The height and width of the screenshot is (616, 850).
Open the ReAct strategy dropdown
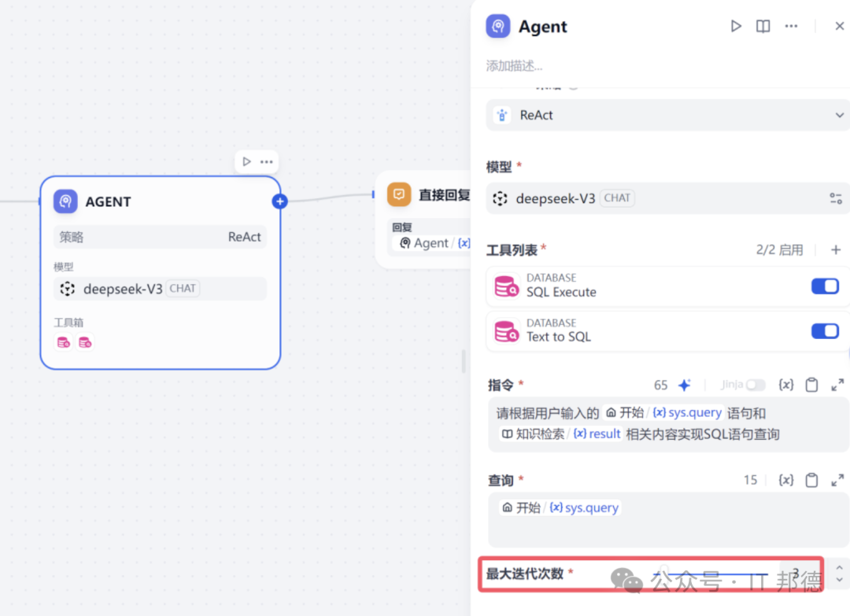click(x=668, y=115)
